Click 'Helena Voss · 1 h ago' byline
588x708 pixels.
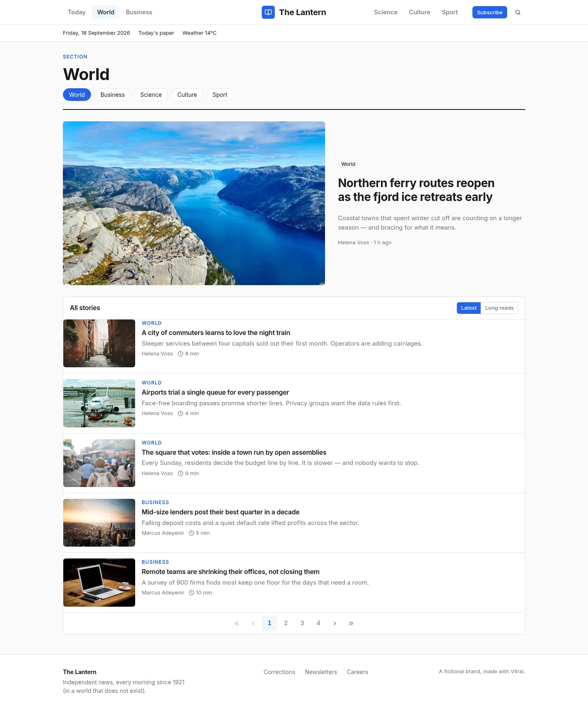pos(365,243)
